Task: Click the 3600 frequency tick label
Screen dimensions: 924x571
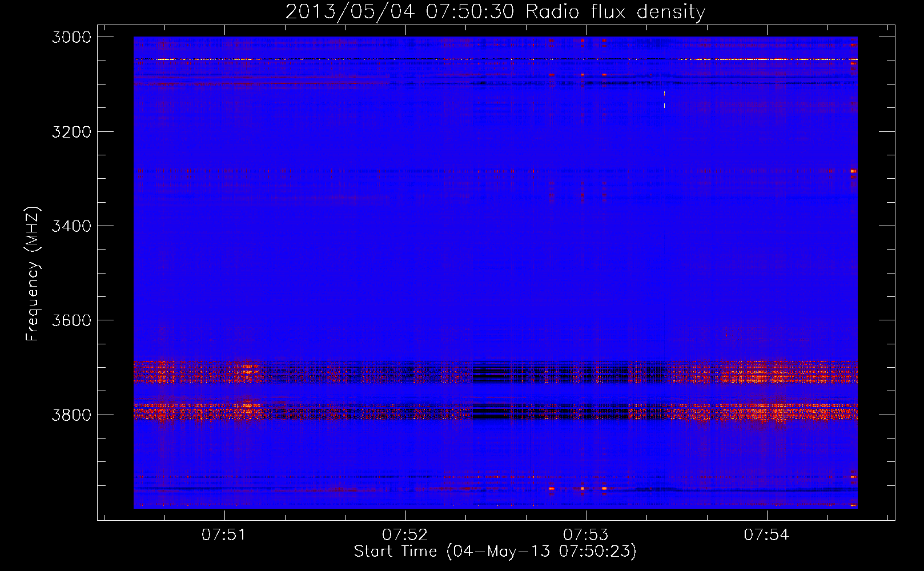Action: 71,320
